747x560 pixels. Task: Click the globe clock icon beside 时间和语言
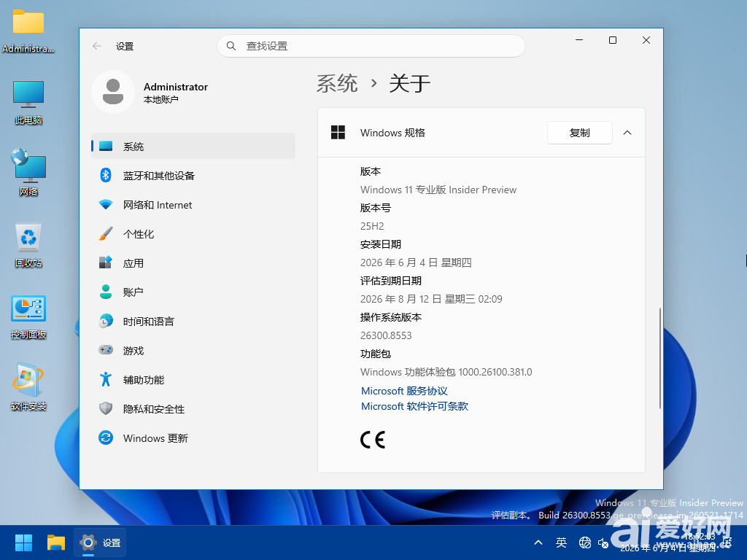[x=106, y=321]
